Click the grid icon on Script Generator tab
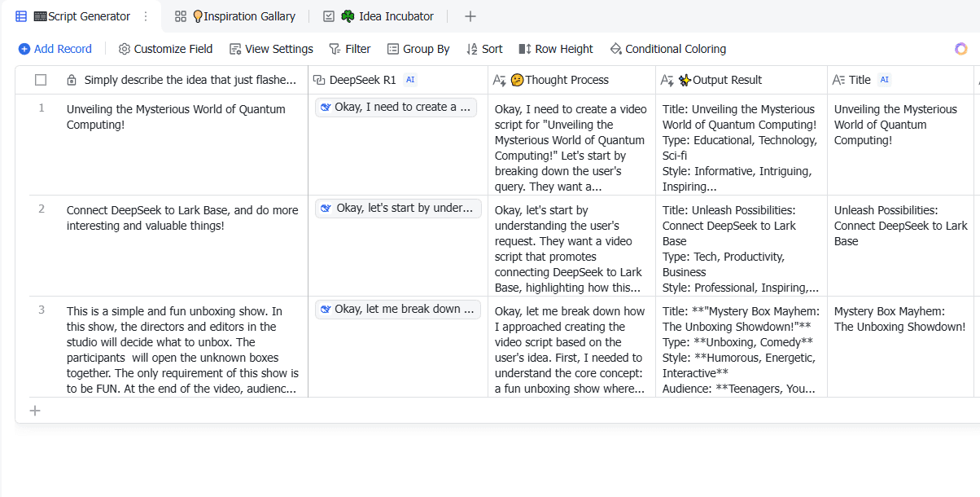Viewport: 980px width, 497px height. click(21, 16)
